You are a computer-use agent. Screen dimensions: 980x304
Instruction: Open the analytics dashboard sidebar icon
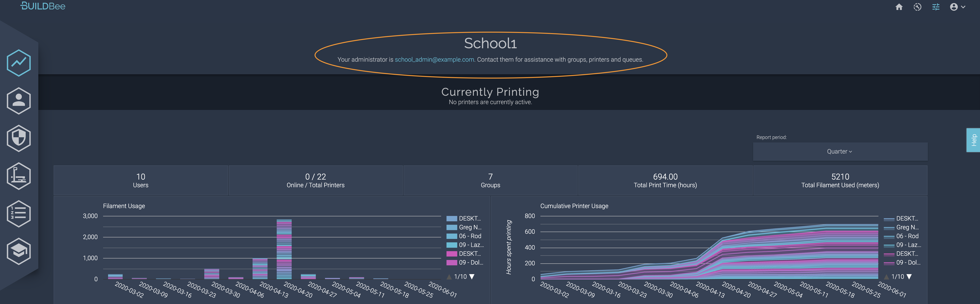pyautogui.click(x=19, y=63)
